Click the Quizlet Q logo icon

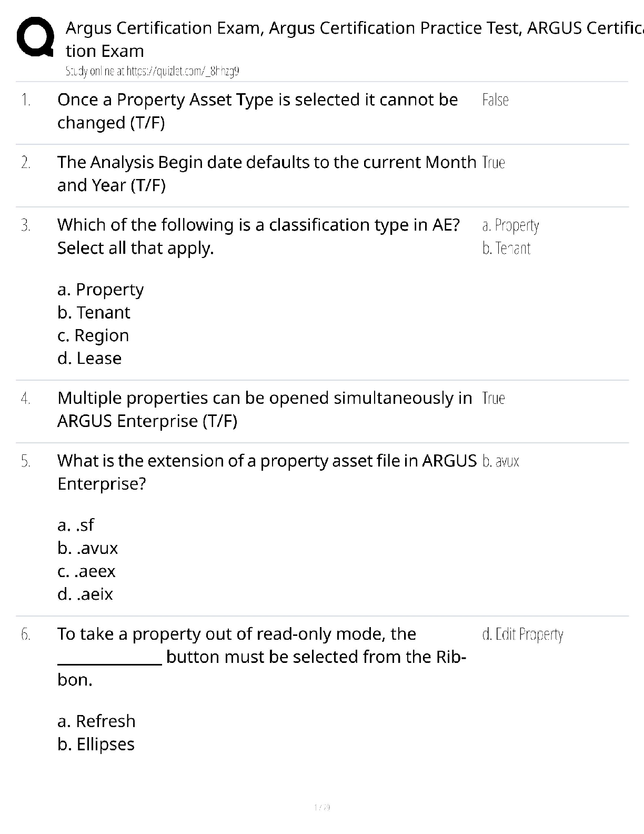[35, 37]
